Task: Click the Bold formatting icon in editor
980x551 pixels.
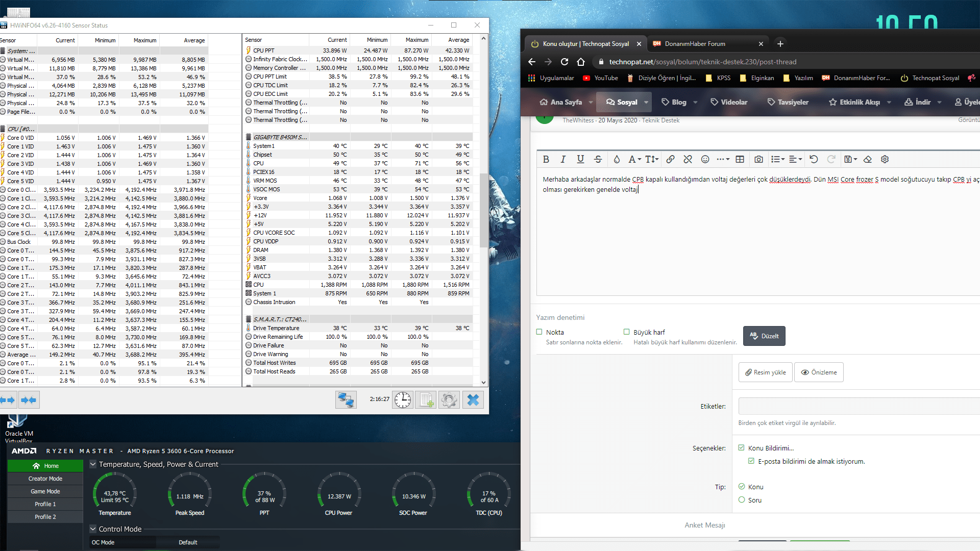Action: [x=546, y=159]
